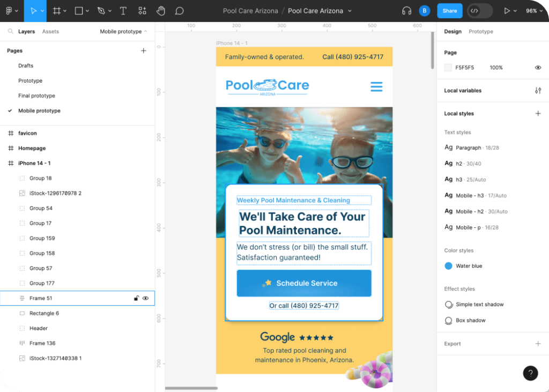Add a new local style
The image size is (549, 392).
click(538, 114)
